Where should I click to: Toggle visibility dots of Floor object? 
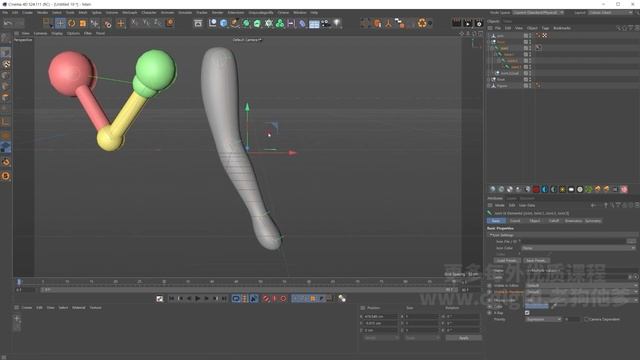(x=530, y=79)
